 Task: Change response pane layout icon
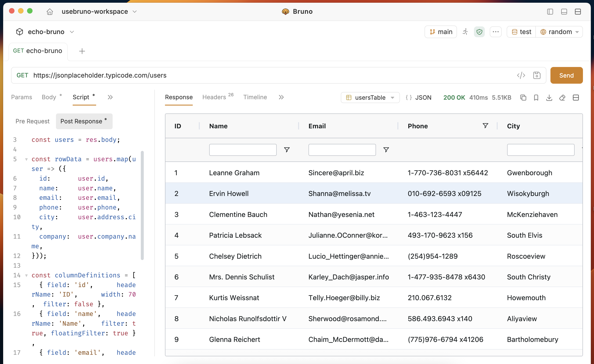pos(576,98)
